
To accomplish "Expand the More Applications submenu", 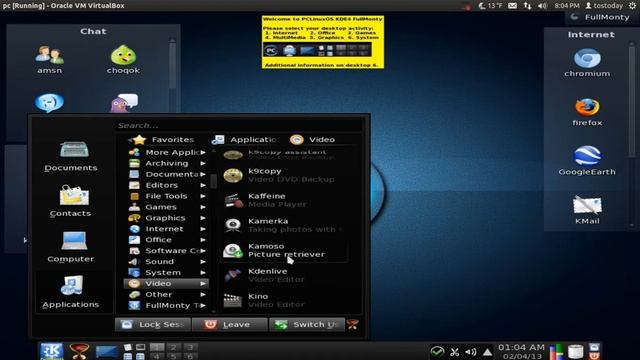I will [167, 152].
